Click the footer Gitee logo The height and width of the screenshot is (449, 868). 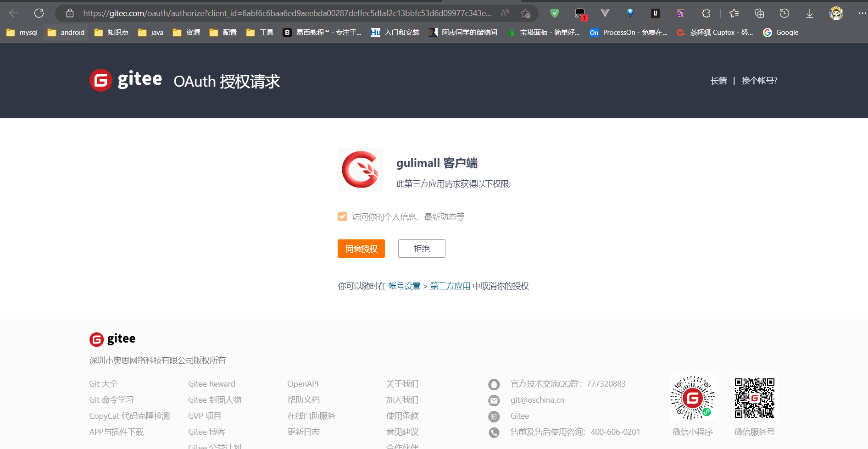pos(112,339)
